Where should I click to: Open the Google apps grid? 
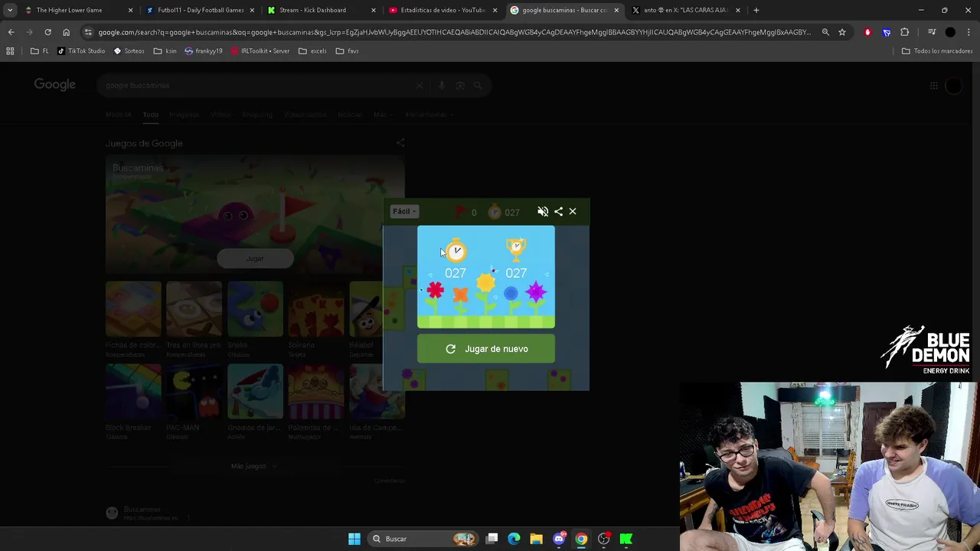tap(933, 86)
